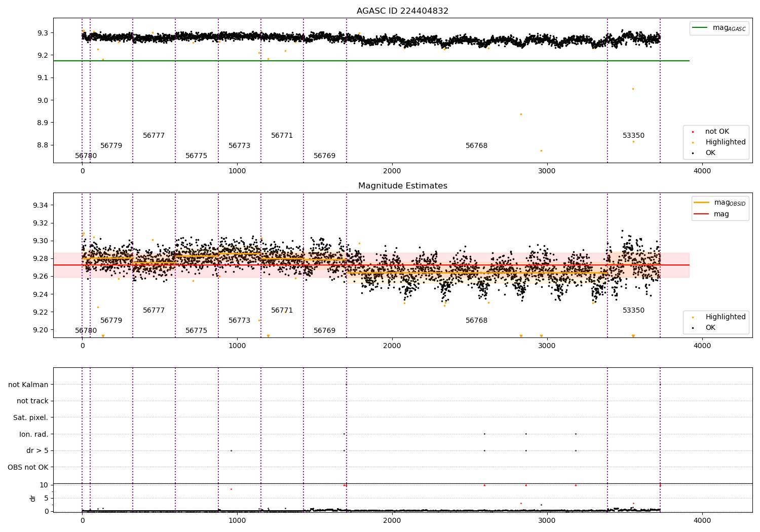Click the 9.1 y-axis tick in the top plot

click(x=43, y=78)
